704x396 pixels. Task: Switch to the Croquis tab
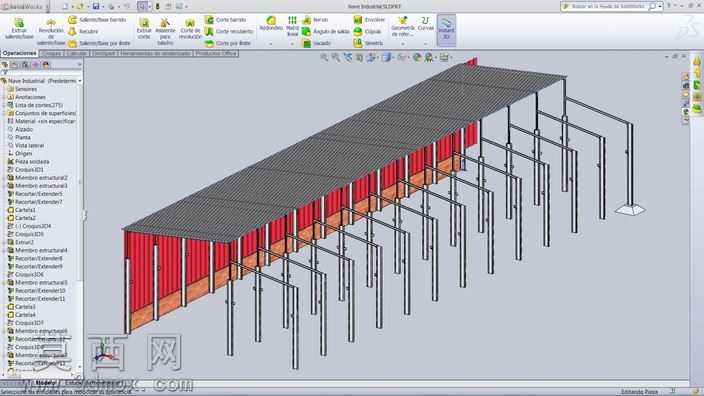[51, 53]
